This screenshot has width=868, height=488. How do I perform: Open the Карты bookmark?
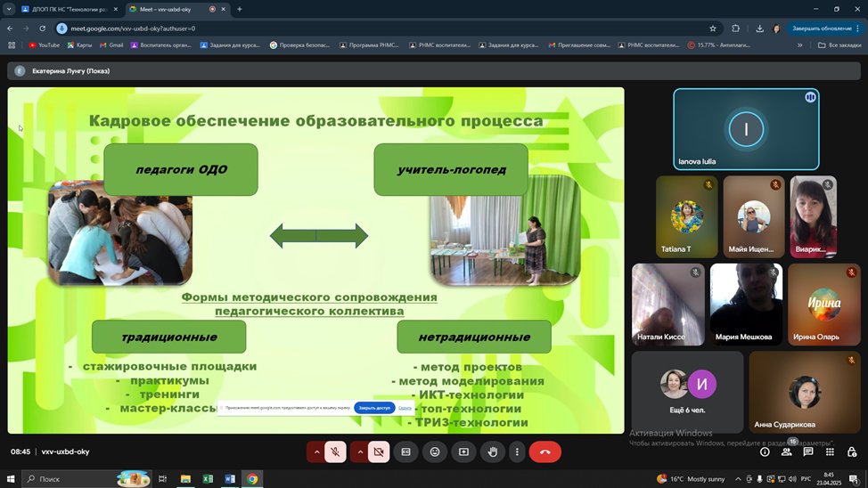pyautogui.click(x=79, y=45)
